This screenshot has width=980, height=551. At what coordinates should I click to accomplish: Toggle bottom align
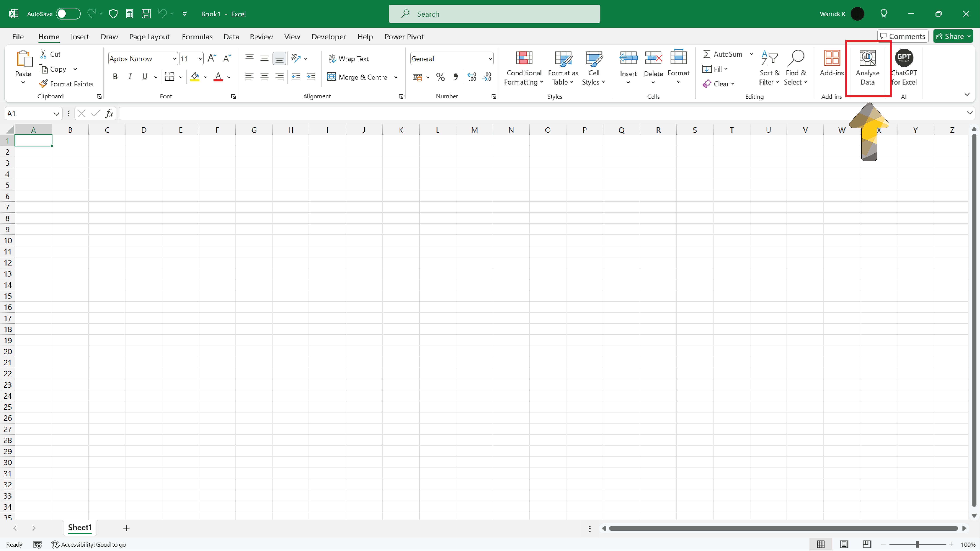click(279, 58)
